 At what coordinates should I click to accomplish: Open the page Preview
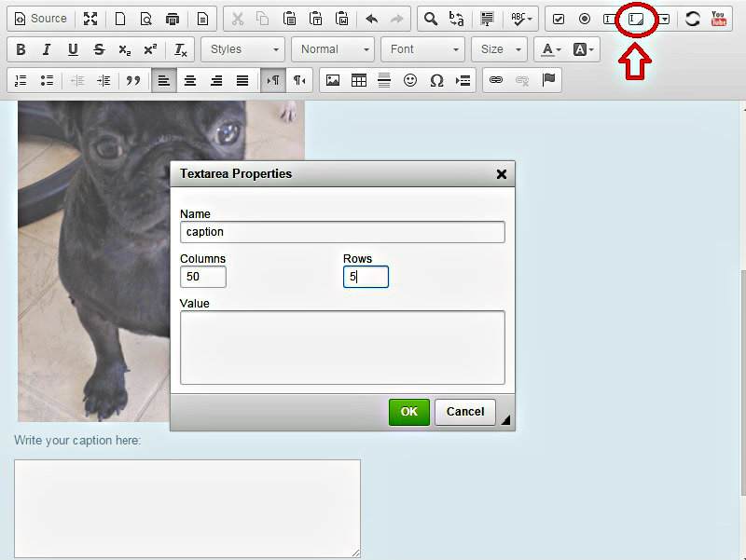click(146, 19)
